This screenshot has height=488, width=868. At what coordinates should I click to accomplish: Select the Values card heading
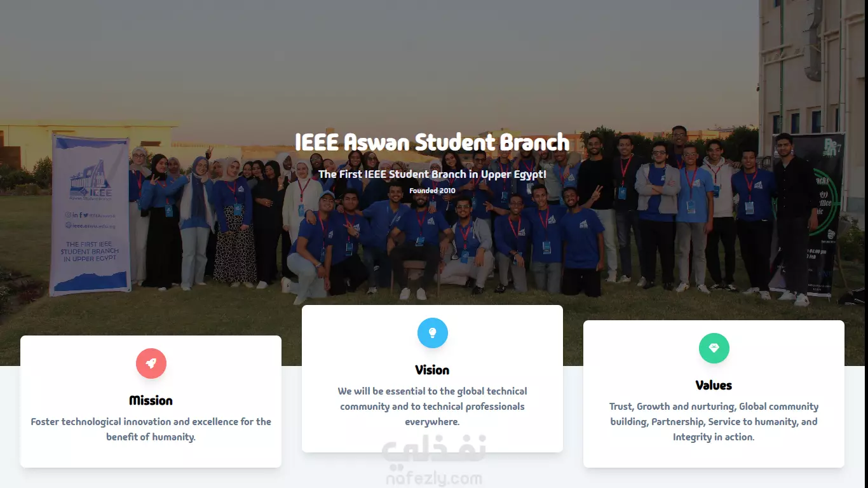714,385
